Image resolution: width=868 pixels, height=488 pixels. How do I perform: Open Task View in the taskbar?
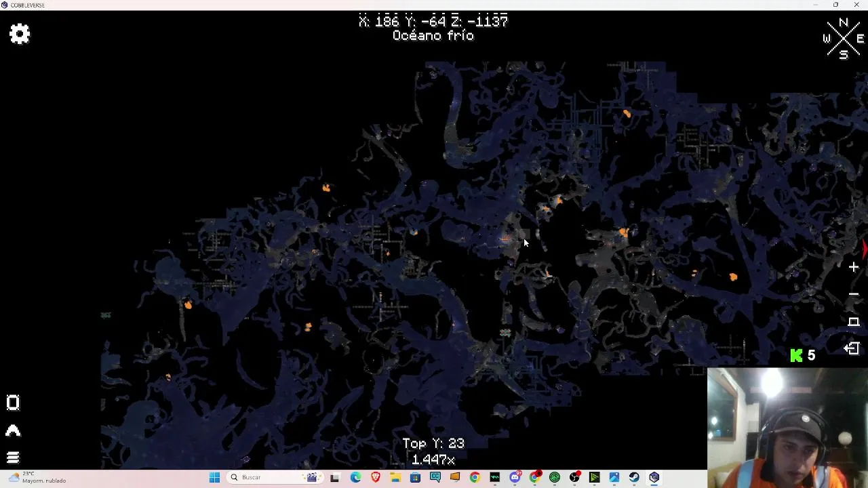[335, 477]
